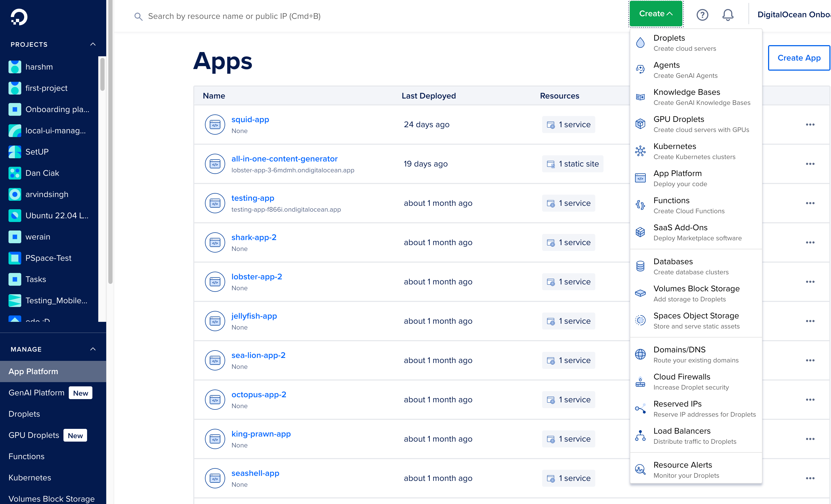Click the Resource Alerts monitor icon
Screen dimensions: 831x504
[640, 469]
